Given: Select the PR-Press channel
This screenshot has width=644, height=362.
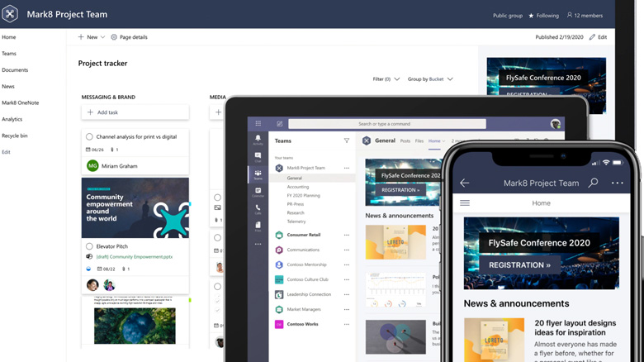Looking at the screenshot, I should (296, 204).
